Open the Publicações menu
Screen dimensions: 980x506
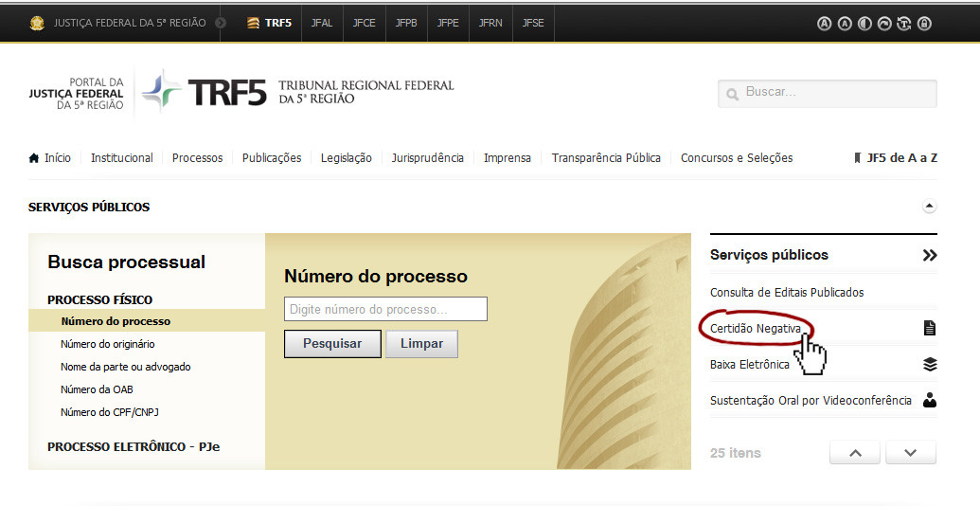[272, 157]
